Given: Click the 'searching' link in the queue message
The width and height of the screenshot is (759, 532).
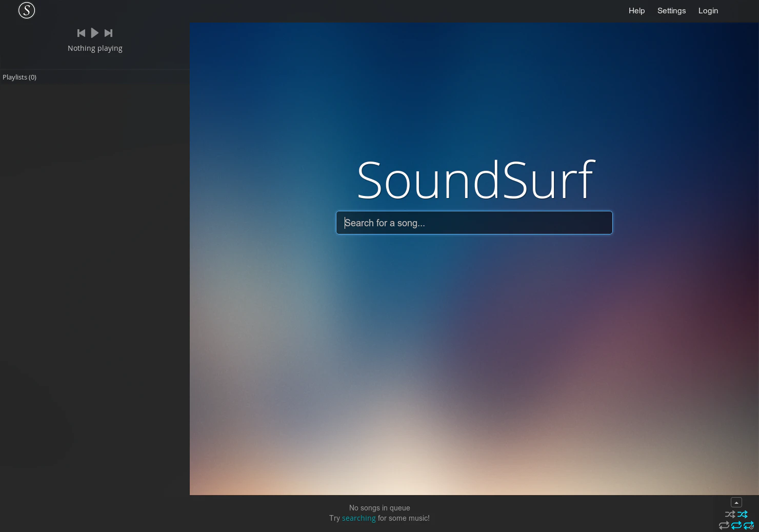Looking at the screenshot, I should coord(358,518).
